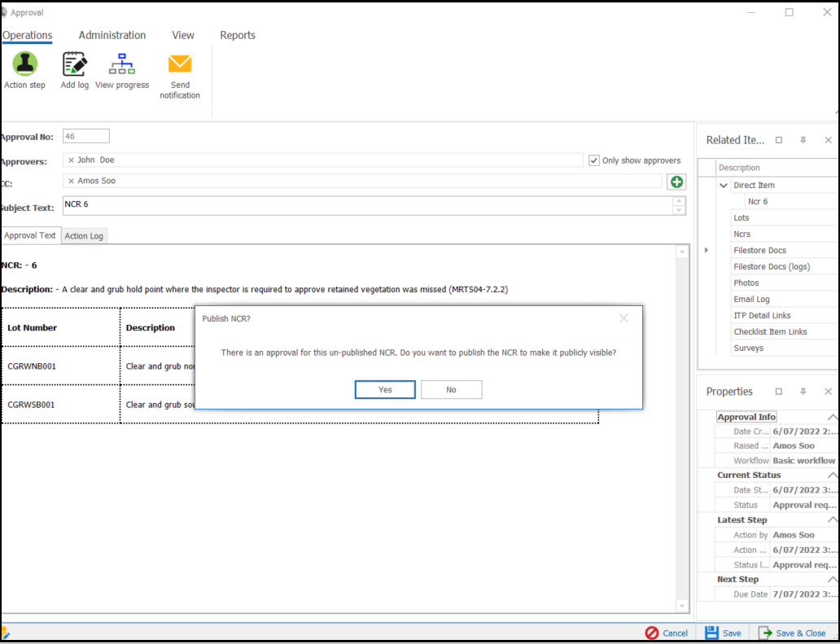Remove Amos Soo from CC
Screen dimensions: 840x644
click(71, 181)
